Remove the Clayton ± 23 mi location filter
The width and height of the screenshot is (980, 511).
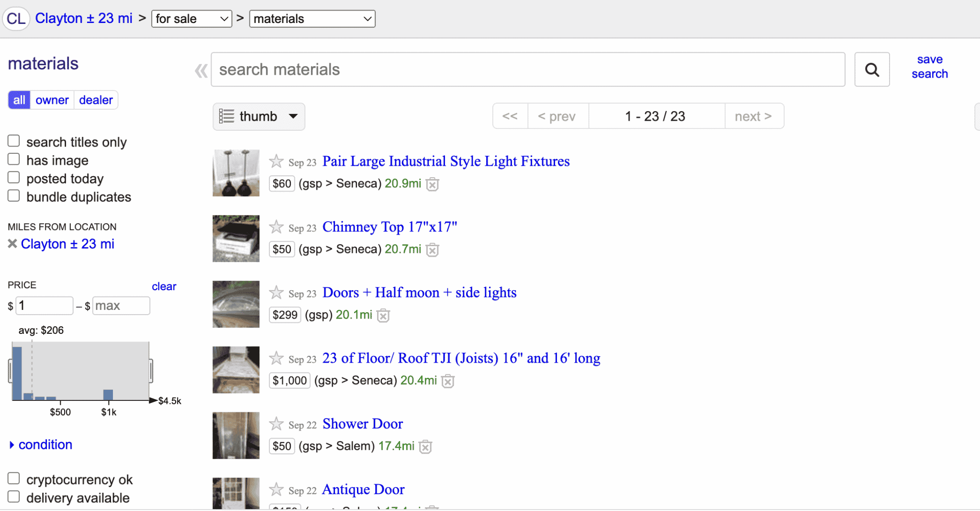pos(12,244)
